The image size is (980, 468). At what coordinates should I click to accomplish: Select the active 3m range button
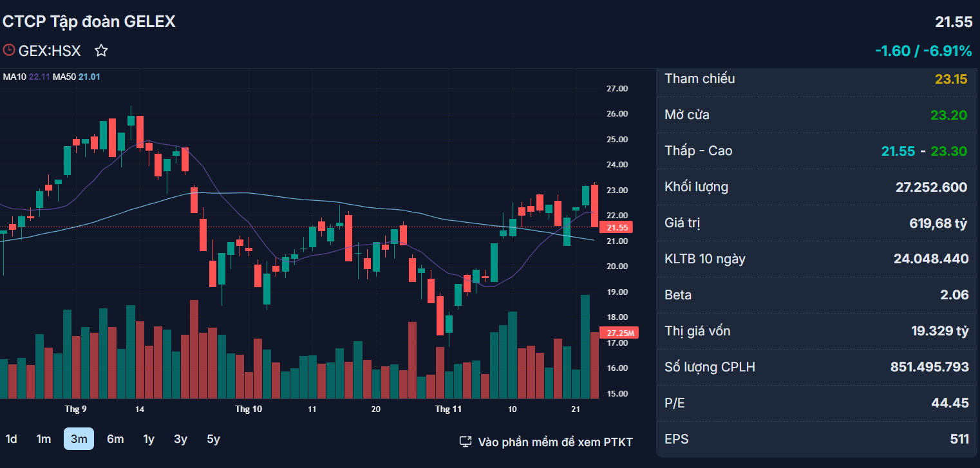click(x=79, y=439)
